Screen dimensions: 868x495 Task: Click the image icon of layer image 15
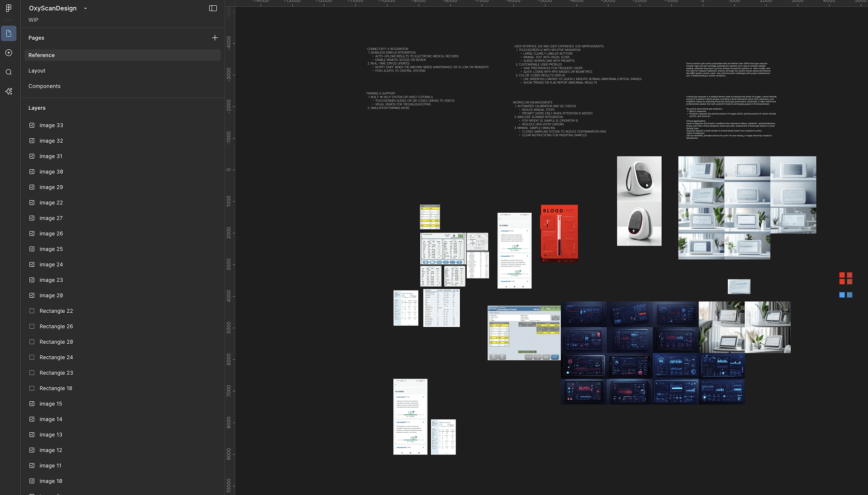32,404
